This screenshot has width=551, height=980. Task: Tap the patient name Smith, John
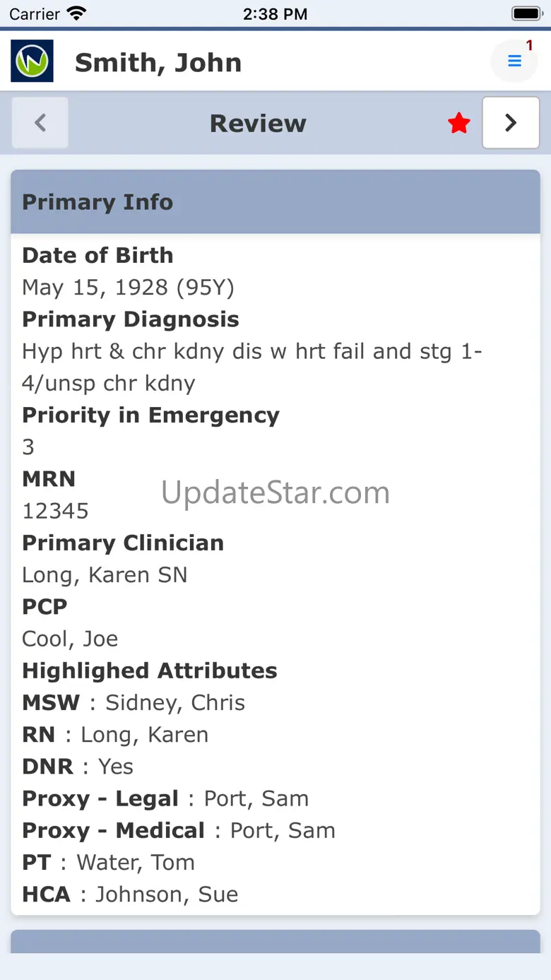click(158, 63)
